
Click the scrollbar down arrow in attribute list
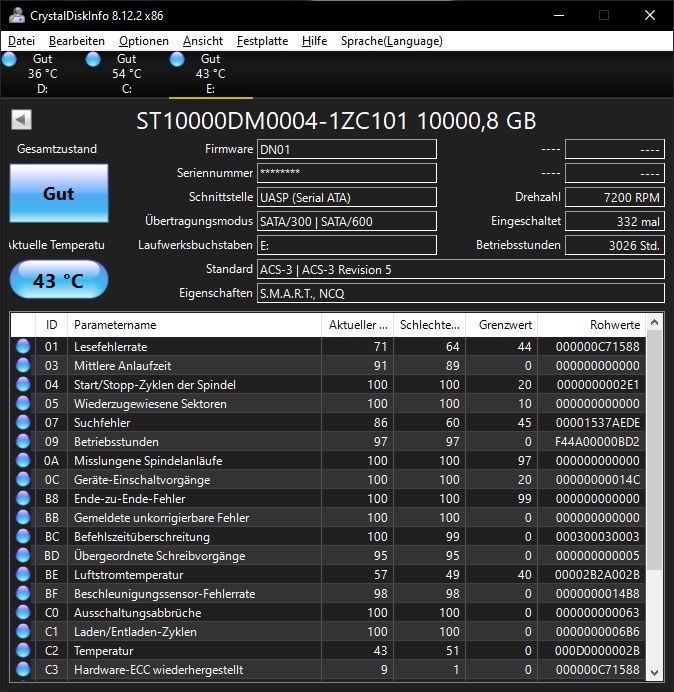tap(655, 672)
